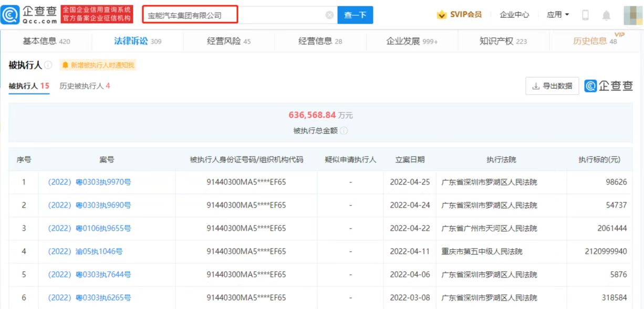Click the 立案日期 column header

[410, 160]
